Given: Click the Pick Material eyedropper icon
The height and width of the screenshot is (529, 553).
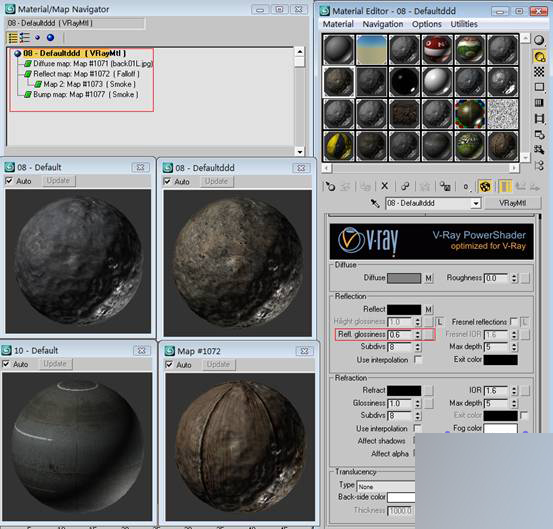Looking at the screenshot, I should click(x=375, y=203).
